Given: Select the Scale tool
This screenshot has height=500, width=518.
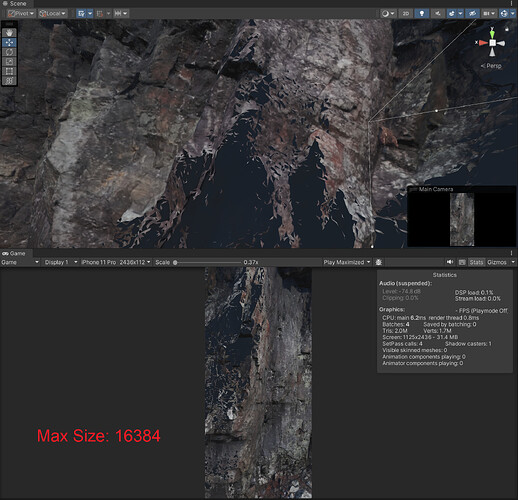Looking at the screenshot, I should pos(9,62).
